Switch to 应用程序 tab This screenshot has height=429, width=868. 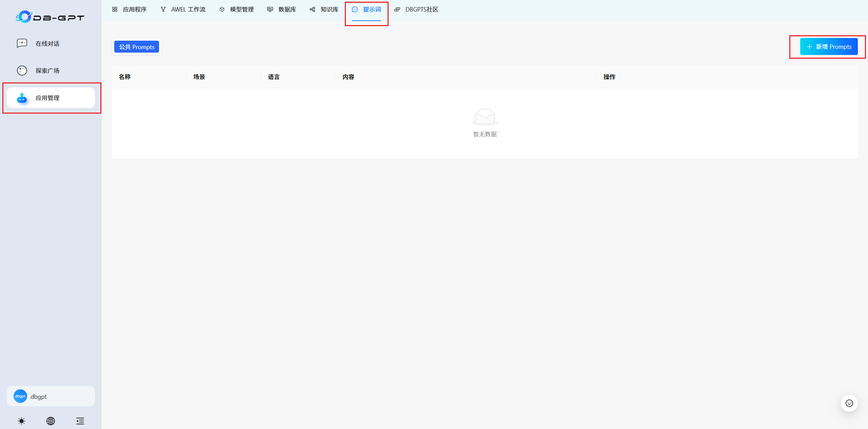tap(130, 9)
